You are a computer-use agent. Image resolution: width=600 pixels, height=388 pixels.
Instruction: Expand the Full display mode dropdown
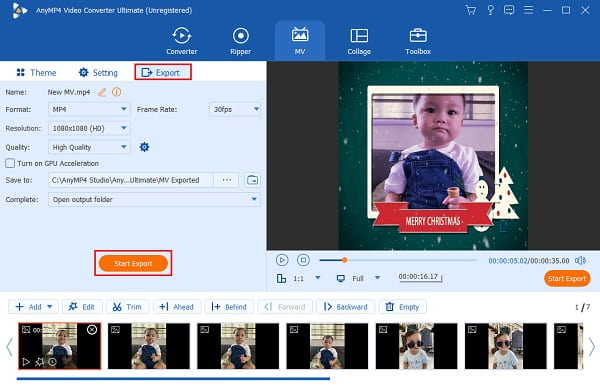(x=377, y=278)
